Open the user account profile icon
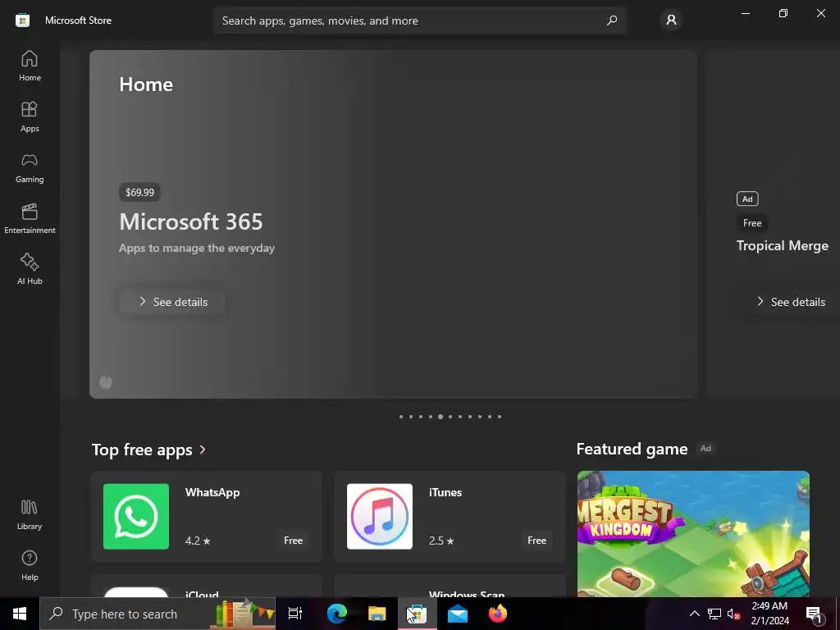 coord(671,21)
